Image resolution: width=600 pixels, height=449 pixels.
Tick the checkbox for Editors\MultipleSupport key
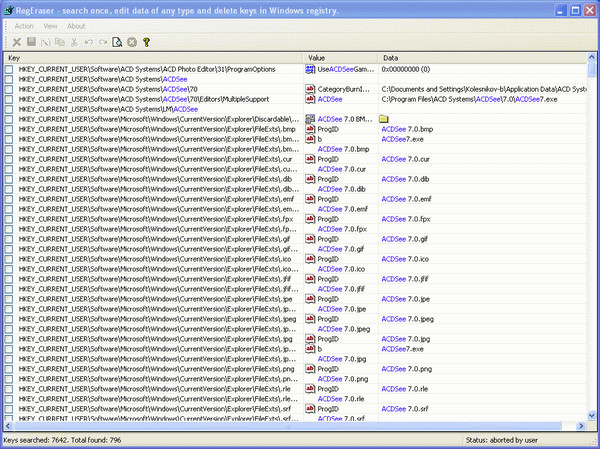point(9,99)
